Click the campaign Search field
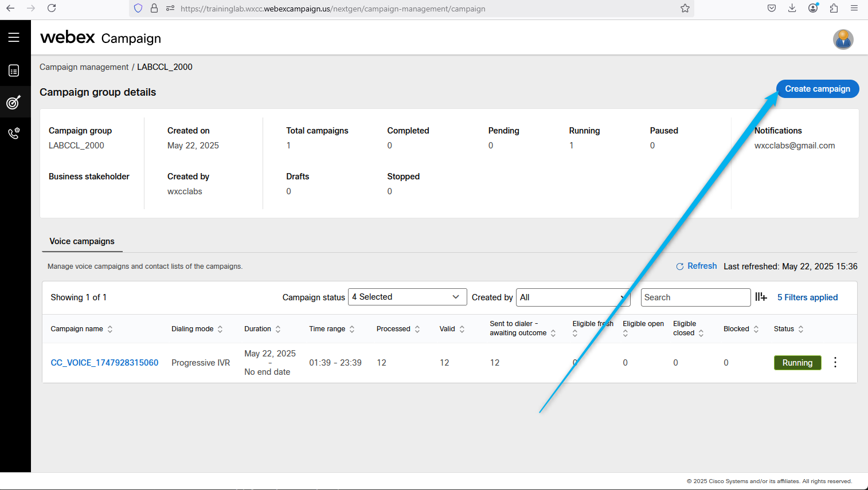Screen dimensions: 868x490 [695, 297]
